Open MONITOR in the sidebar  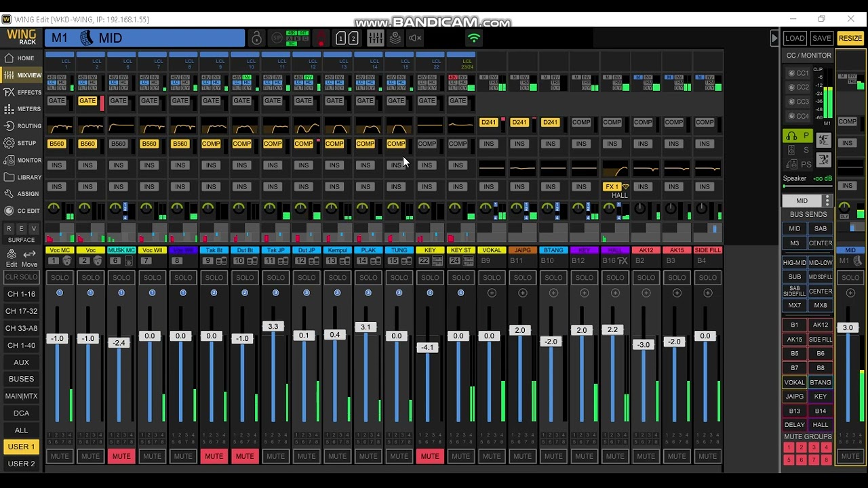22,160
